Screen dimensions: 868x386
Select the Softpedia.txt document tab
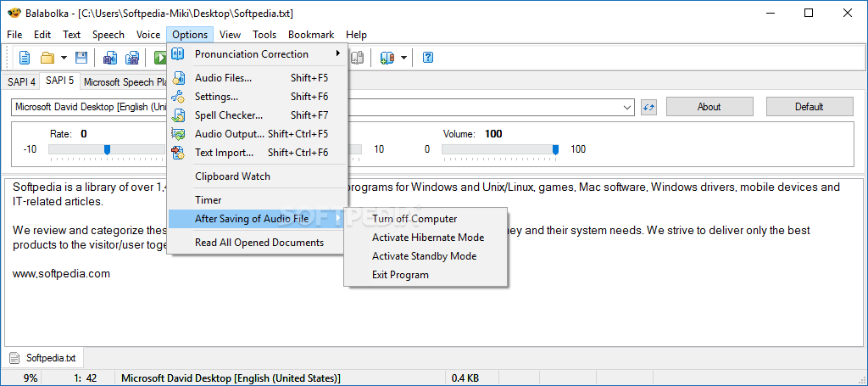(x=43, y=358)
